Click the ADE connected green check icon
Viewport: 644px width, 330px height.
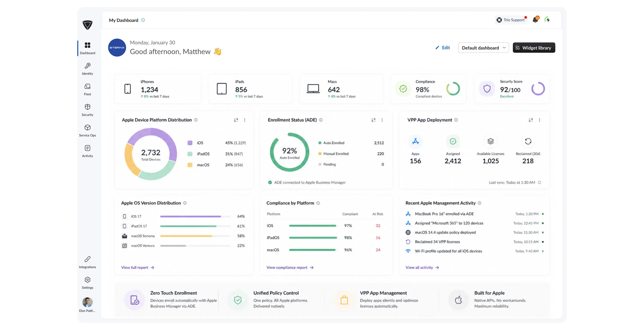(270, 182)
